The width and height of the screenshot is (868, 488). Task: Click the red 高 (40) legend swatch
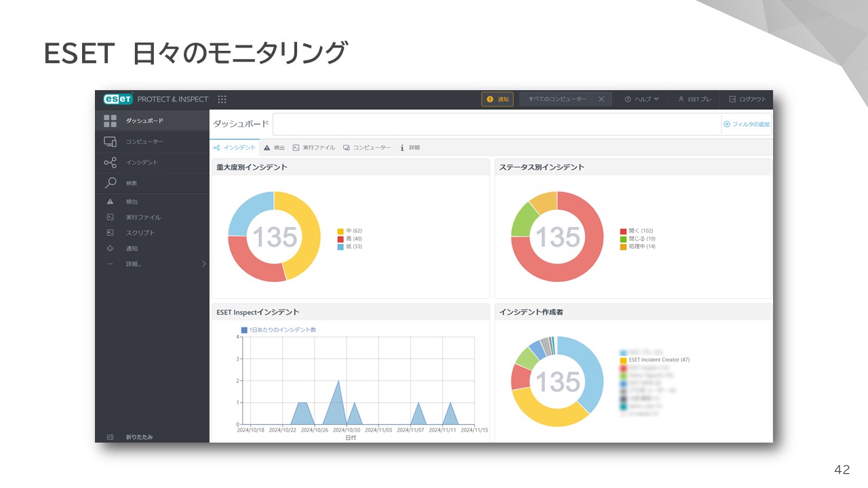pos(340,239)
